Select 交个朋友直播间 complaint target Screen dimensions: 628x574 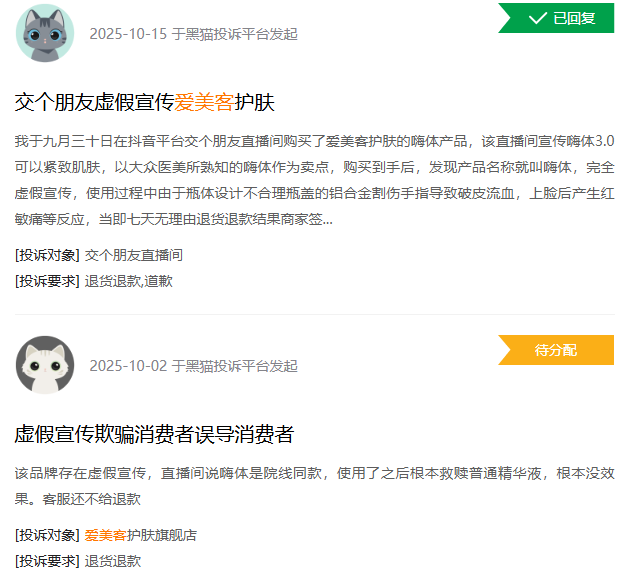point(134,255)
